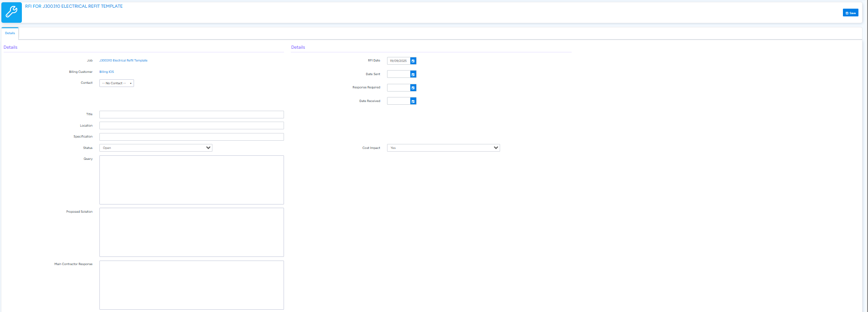Click the Save button
The height and width of the screenshot is (312, 868).
850,13
